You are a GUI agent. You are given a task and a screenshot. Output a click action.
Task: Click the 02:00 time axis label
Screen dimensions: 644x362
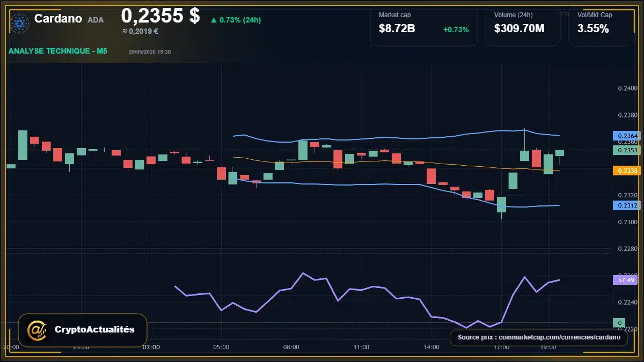tap(151, 348)
